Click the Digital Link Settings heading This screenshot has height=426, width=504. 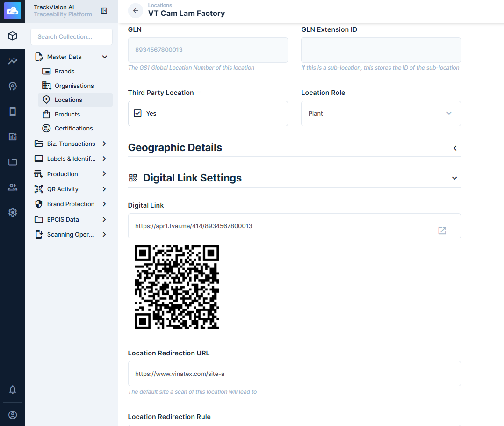pos(192,178)
